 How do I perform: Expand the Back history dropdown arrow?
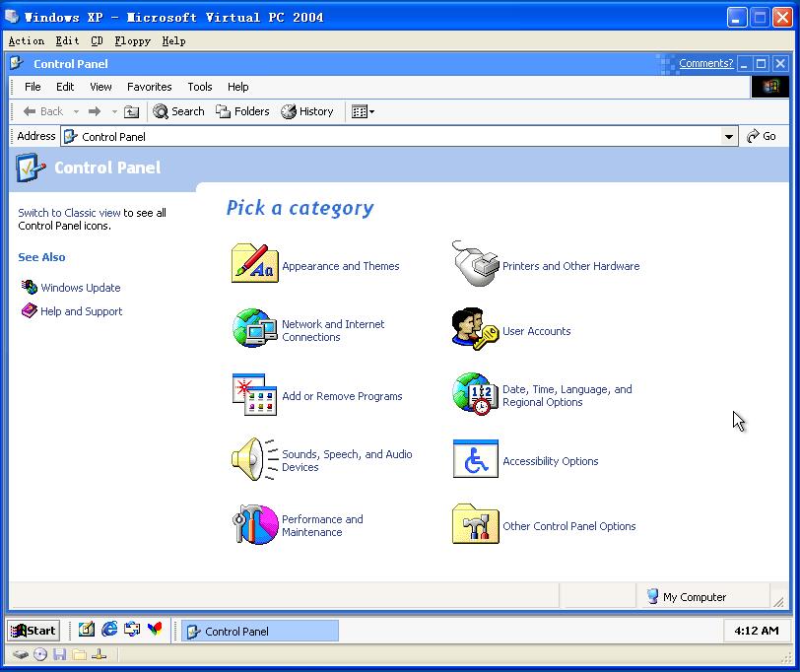[76, 111]
